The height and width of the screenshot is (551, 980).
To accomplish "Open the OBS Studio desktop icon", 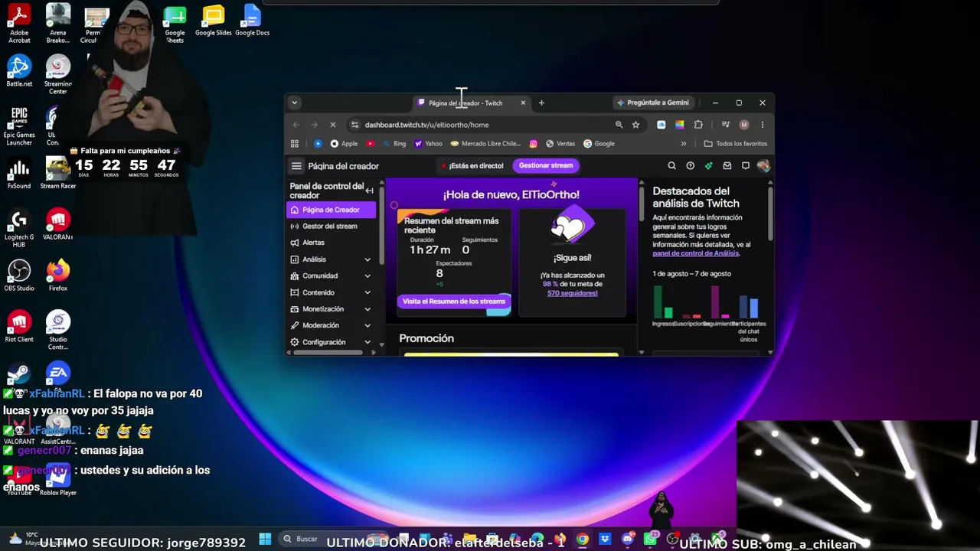I will click(19, 275).
